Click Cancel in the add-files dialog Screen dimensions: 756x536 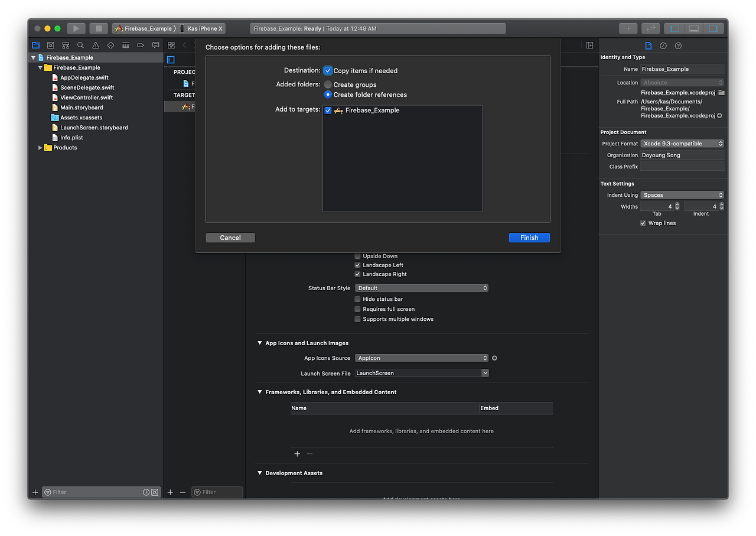point(230,238)
